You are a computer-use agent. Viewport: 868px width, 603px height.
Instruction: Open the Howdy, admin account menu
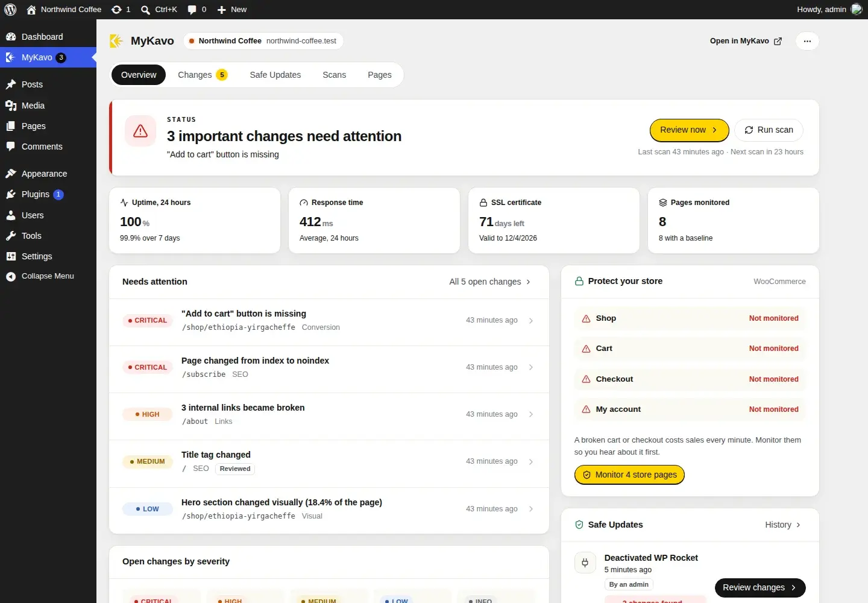(829, 10)
